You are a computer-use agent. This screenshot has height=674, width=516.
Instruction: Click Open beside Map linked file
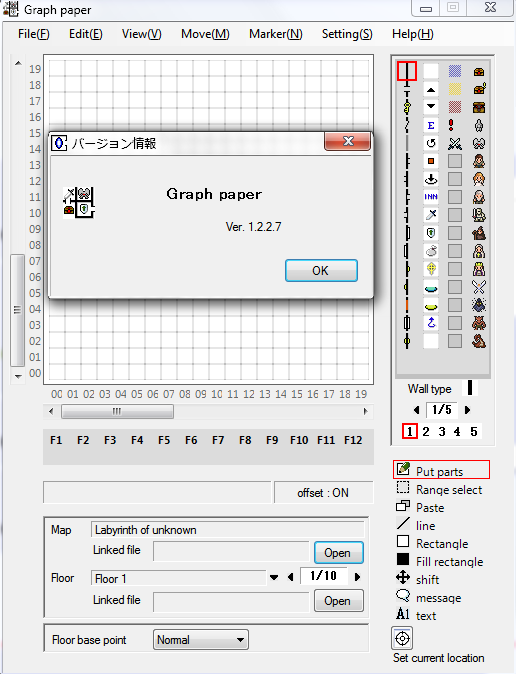coord(339,552)
